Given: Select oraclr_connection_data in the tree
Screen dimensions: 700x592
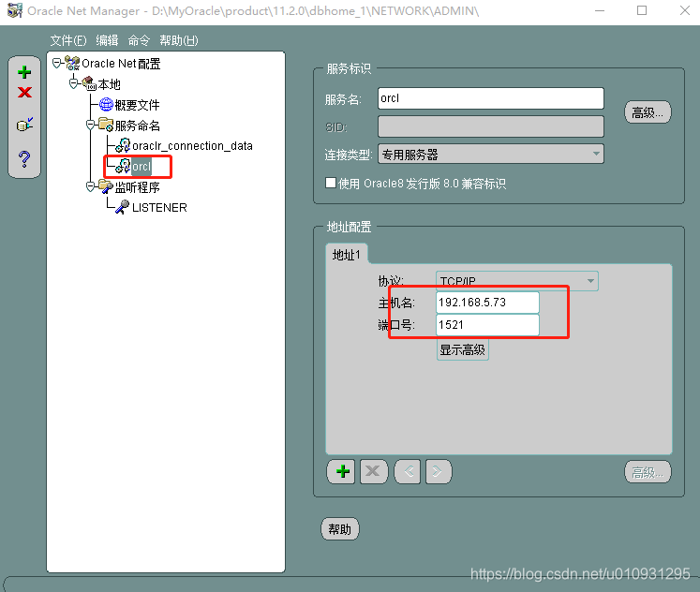Looking at the screenshot, I should (x=192, y=146).
